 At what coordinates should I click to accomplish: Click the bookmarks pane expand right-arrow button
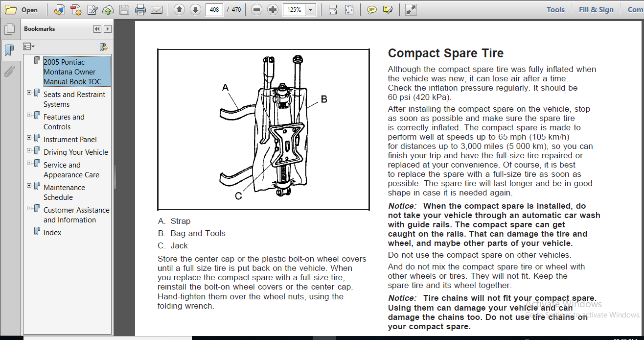coord(108,29)
